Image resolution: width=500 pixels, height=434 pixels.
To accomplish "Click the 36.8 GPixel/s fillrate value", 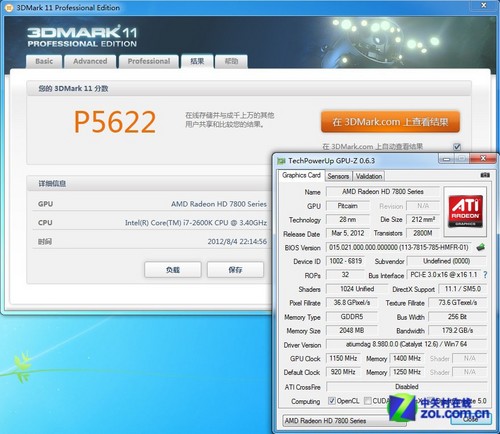I will coord(352,303).
